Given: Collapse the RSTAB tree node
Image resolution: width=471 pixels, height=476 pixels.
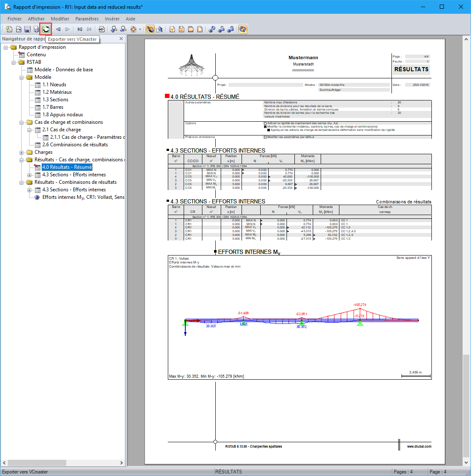Looking at the screenshot, I should click(x=14, y=62).
